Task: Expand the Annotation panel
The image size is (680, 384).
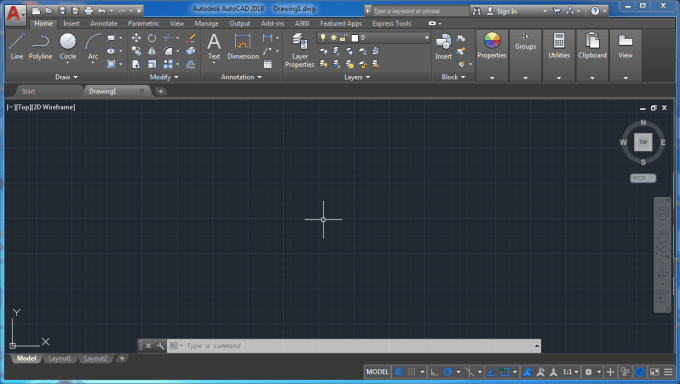Action: [241, 77]
